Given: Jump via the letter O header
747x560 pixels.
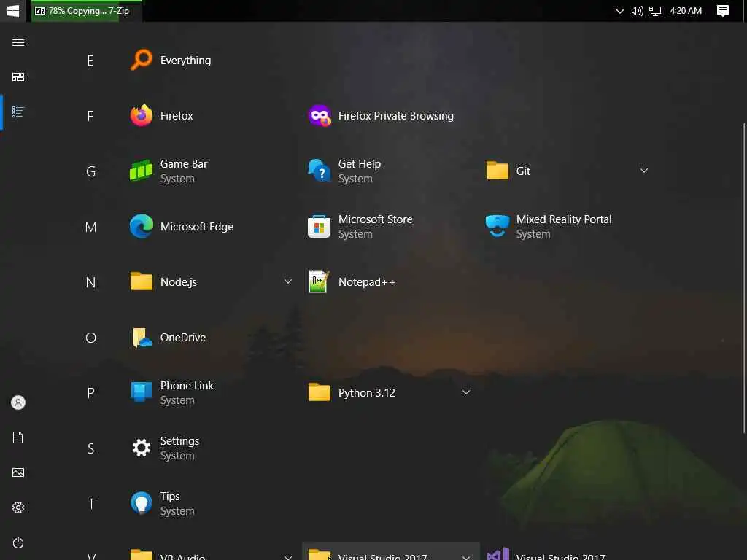Looking at the screenshot, I should [x=90, y=338].
